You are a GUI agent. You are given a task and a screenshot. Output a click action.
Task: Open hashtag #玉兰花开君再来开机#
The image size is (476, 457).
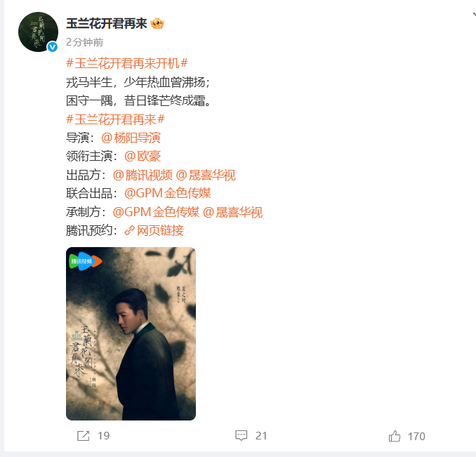127,63
